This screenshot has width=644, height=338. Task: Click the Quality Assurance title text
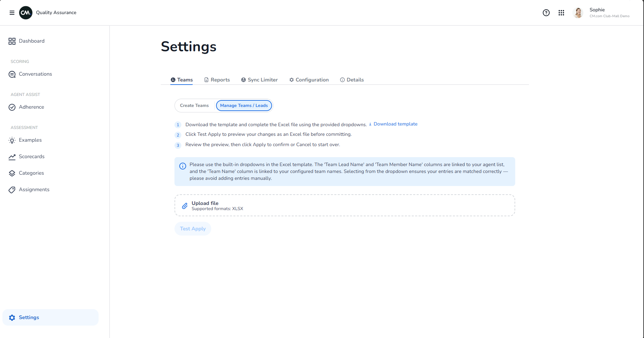(56, 13)
